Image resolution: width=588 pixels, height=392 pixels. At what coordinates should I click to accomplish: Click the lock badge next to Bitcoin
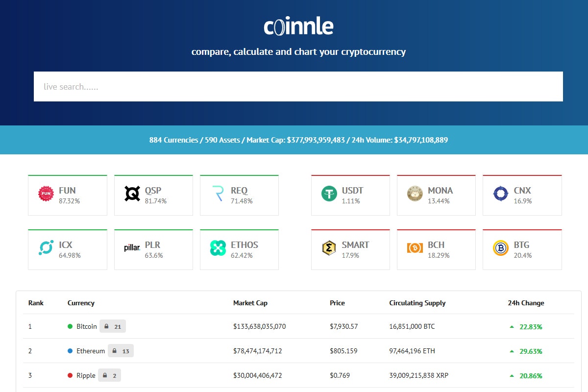tap(113, 326)
